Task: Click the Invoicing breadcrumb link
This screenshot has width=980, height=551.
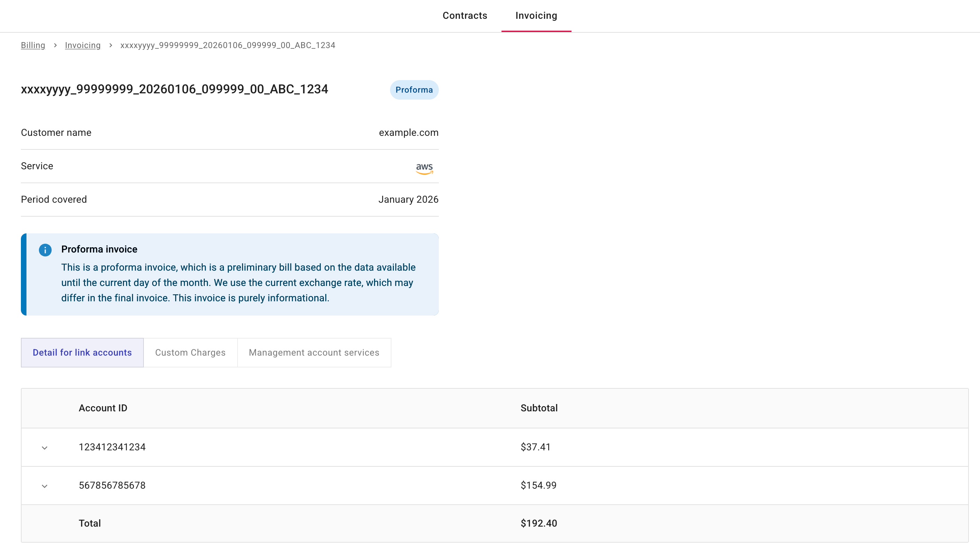Action: pyautogui.click(x=83, y=45)
